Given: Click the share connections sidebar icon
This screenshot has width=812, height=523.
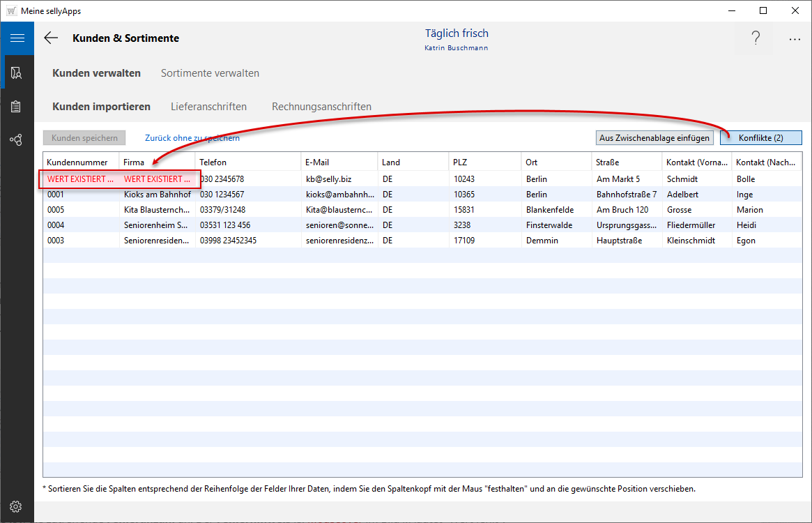Looking at the screenshot, I should coord(17,140).
